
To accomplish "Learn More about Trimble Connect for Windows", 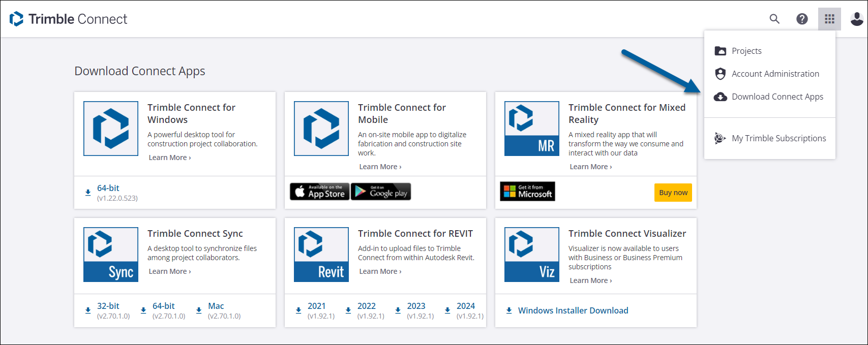I will tap(170, 158).
